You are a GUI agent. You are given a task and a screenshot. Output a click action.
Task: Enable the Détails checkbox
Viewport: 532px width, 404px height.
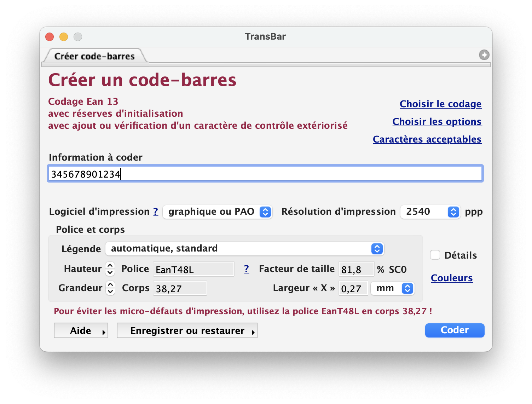pyautogui.click(x=435, y=255)
